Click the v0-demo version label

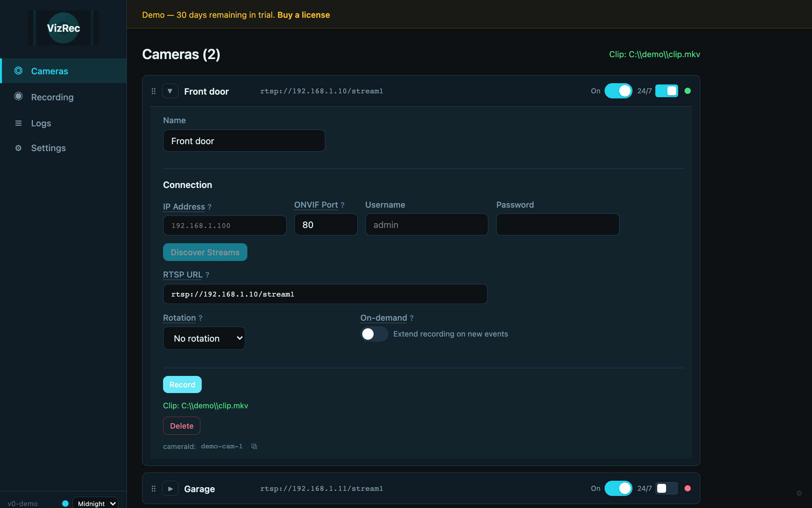pyautogui.click(x=23, y=503)
